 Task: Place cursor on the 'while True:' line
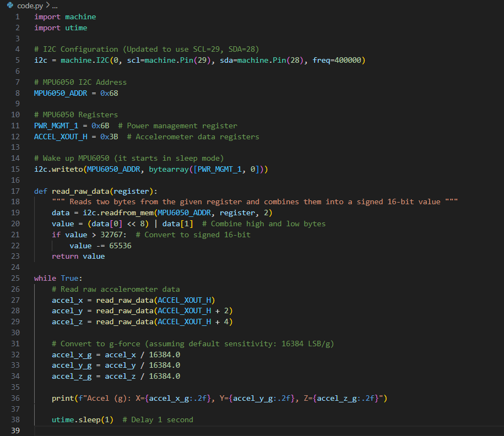coord(58,278)
